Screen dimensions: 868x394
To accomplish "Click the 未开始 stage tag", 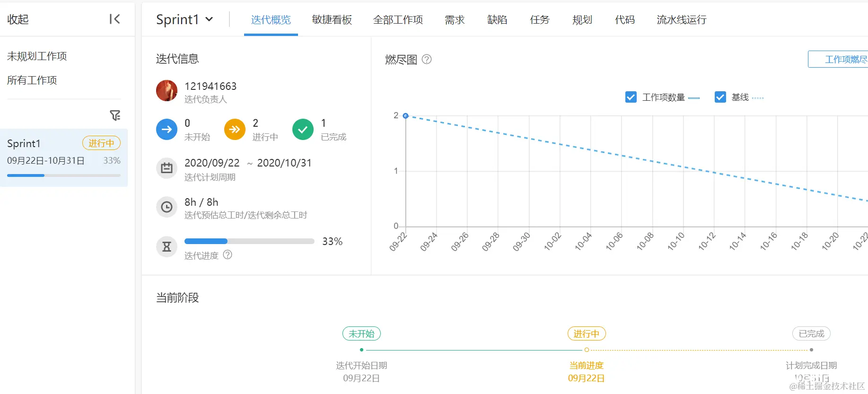I will pyautogui.click(x=361, y=333).
